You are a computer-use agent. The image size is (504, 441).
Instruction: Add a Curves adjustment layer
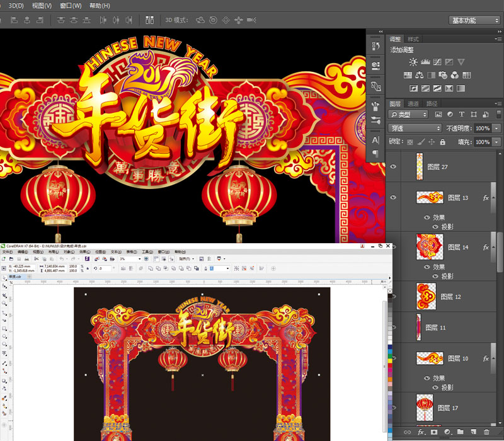click(437, 62)
